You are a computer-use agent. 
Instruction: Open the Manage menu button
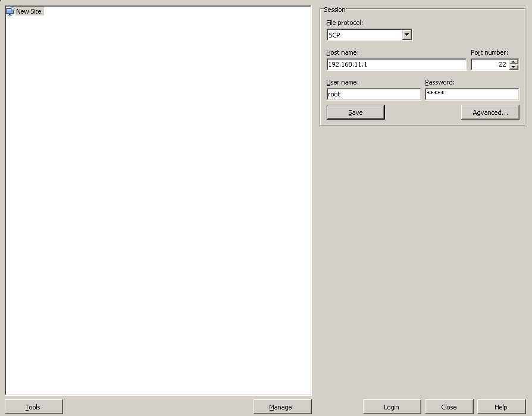coord(282,407)
